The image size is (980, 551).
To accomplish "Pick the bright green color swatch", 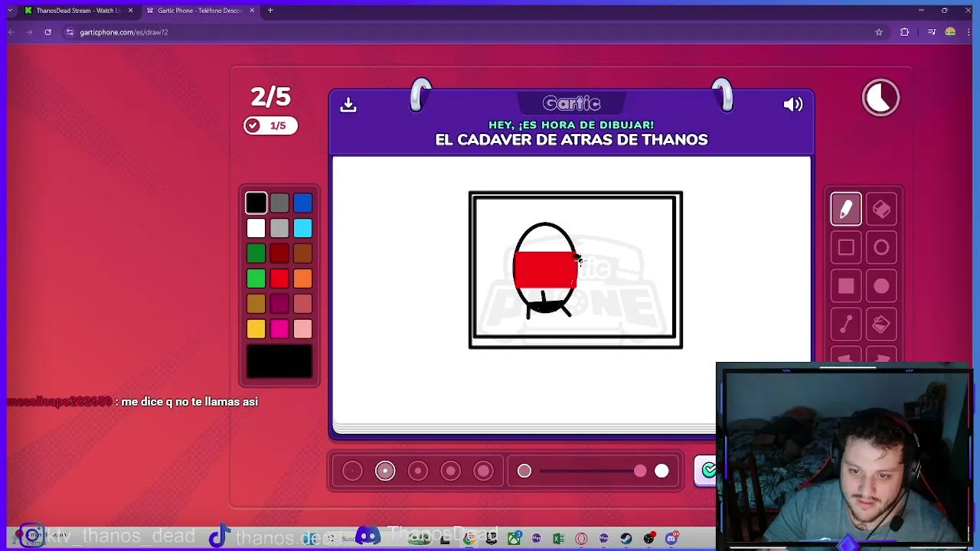I will click(x=256, y=279).
